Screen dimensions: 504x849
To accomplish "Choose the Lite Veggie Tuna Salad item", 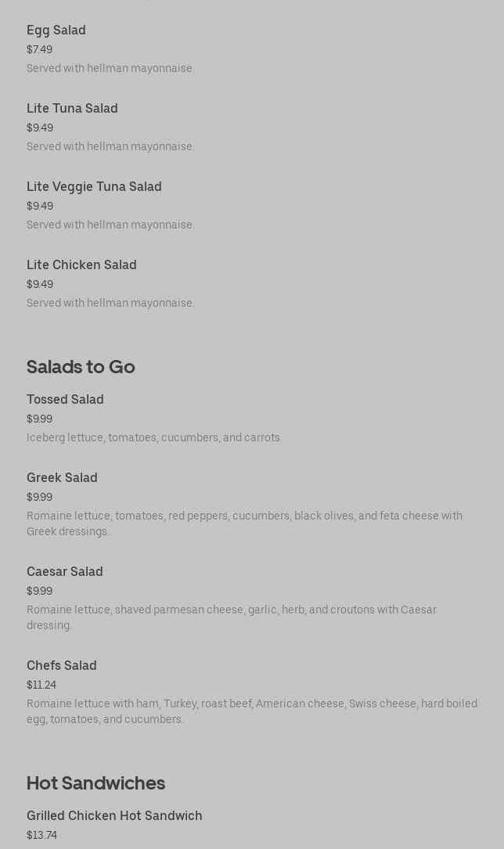I will click(94, 186).
